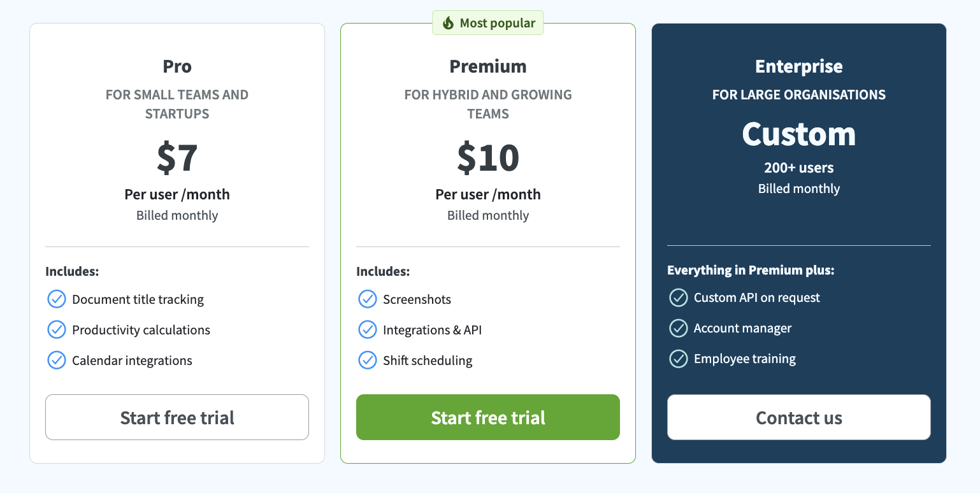Click the Shift scheduling checkmark icon
The height and width of the screenshot is (493, 980).
point(368,360)
